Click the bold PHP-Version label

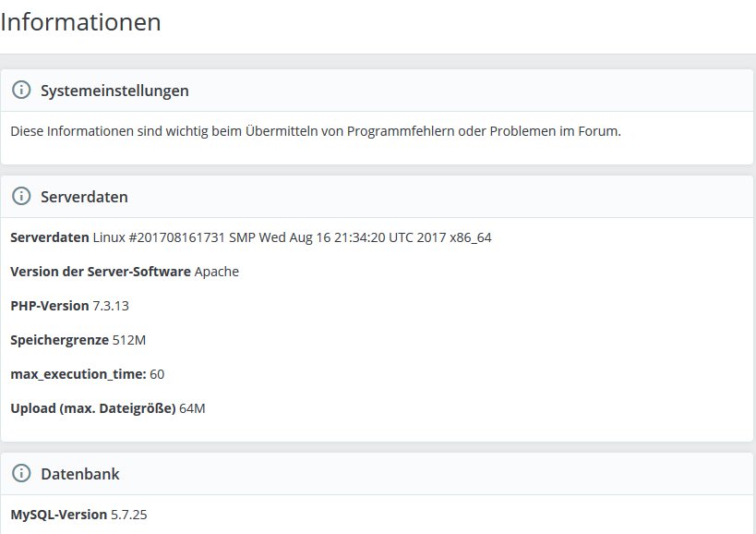[50, 306]
